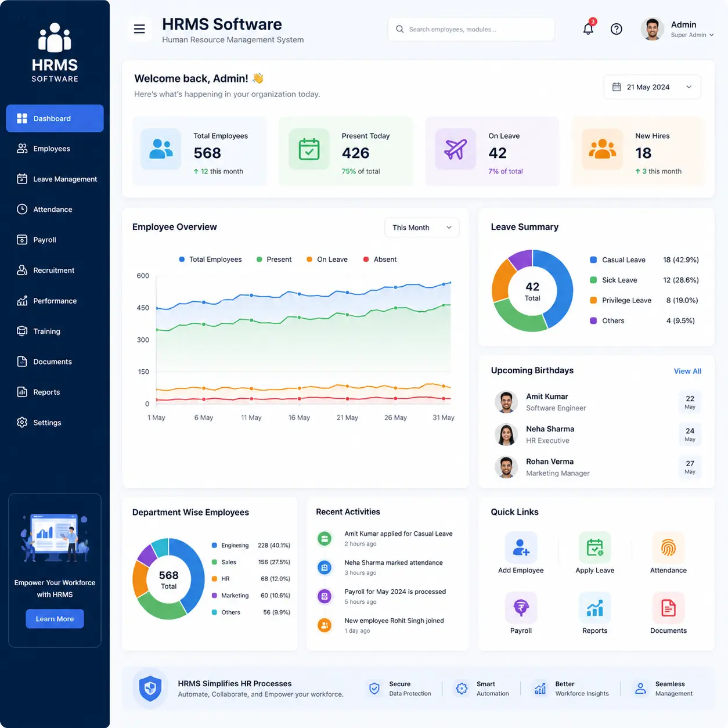Open the Add Employee quick link

pyautogui.click(x=521, y=547)
